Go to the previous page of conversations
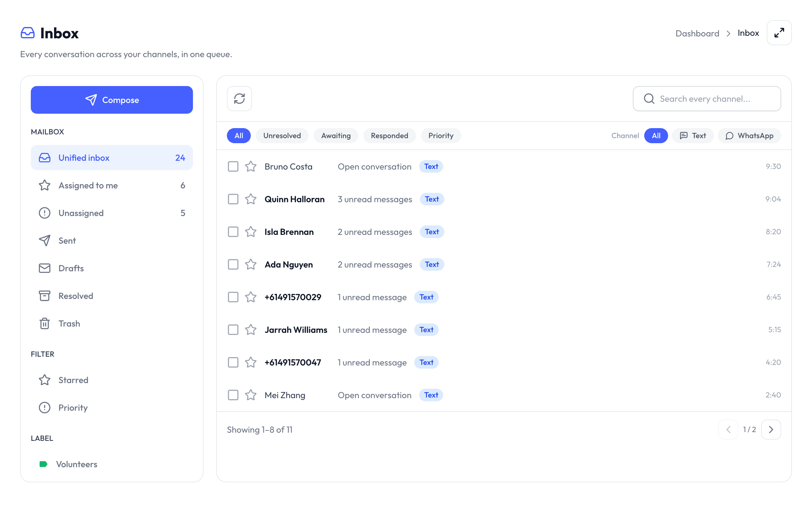812x525 pixels. coord(728,430)
